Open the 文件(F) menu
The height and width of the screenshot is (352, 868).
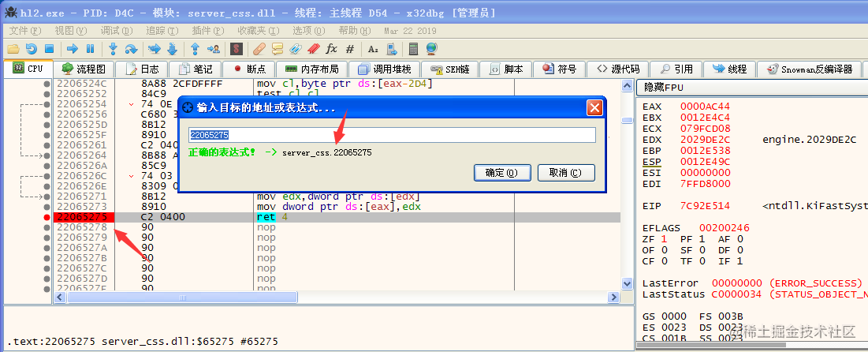coord(25,31)
